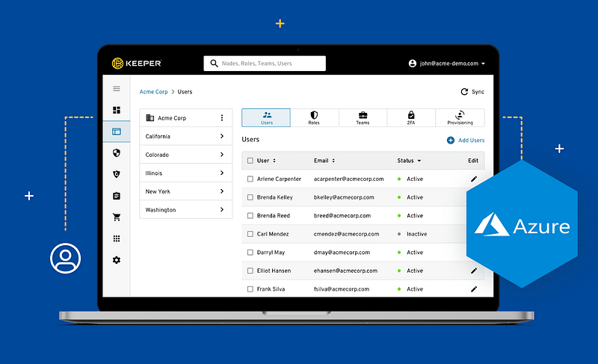
Task: Expand the California node chevron
Action: [x=222, y=136]
